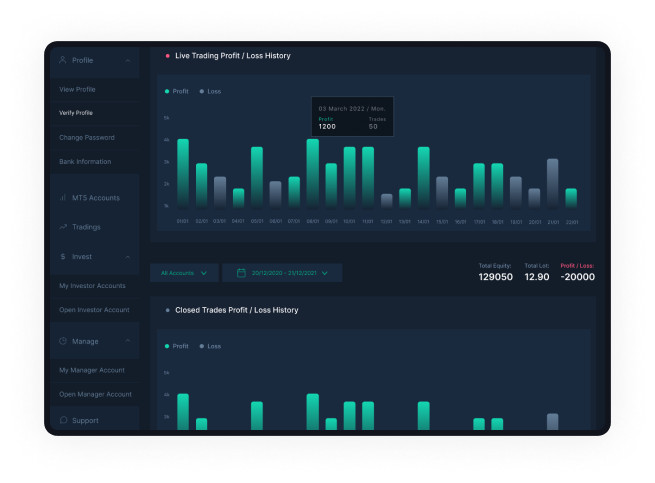Image resolution: width=655 pixels, height=483 pixels.
Task: Click the Total Lot value 12.90
Action: point(537,277)
